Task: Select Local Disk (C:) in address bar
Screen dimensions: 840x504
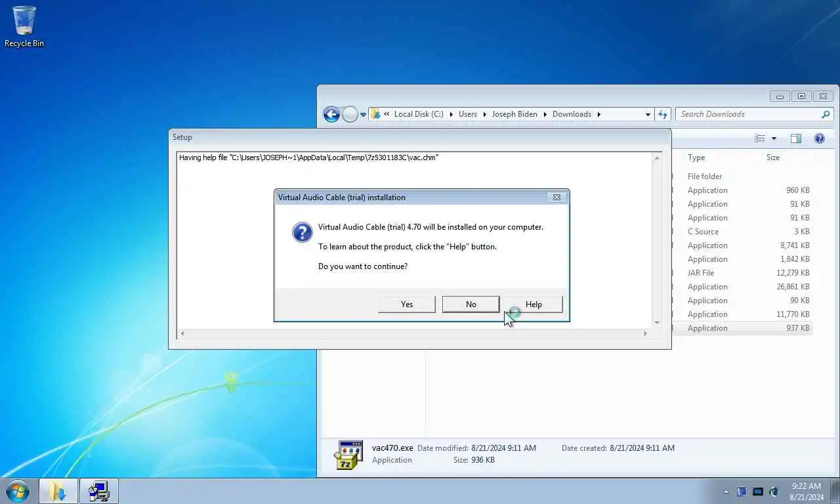Action: click(x=419, y=114)
